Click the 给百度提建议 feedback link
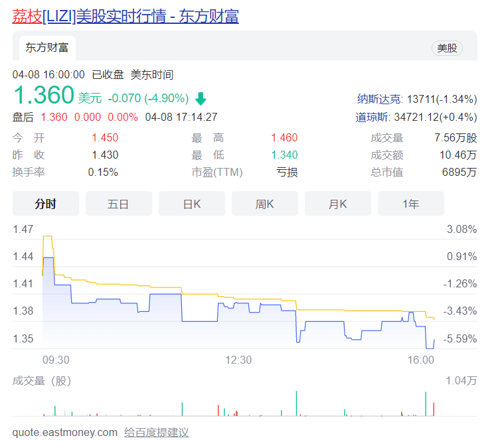 tap(157, 432)
